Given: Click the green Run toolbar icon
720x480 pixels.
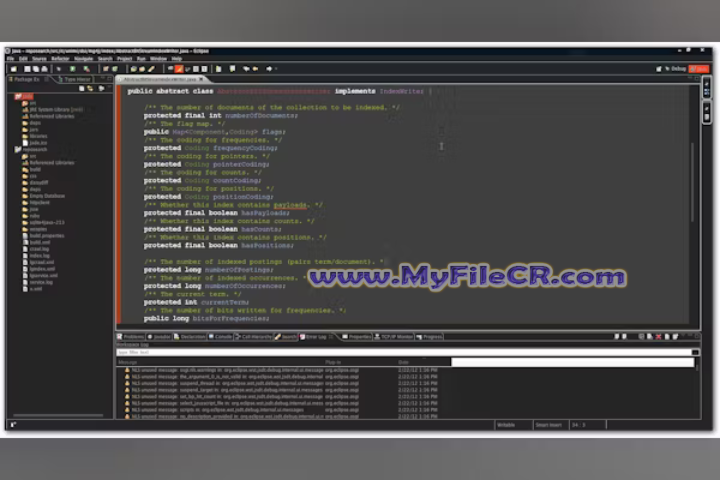Looking at the screenshot, I should [73, 69].
